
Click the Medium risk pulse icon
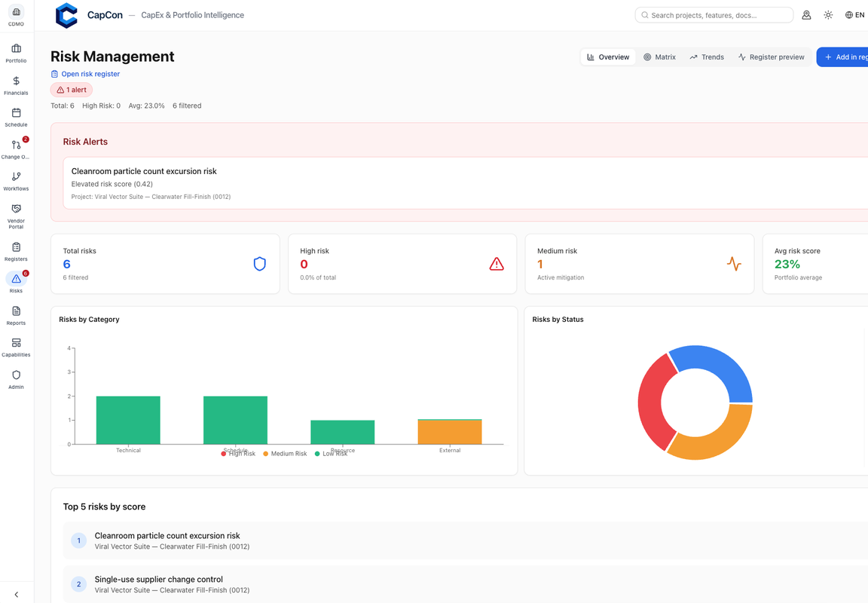(x=734, y=264)
